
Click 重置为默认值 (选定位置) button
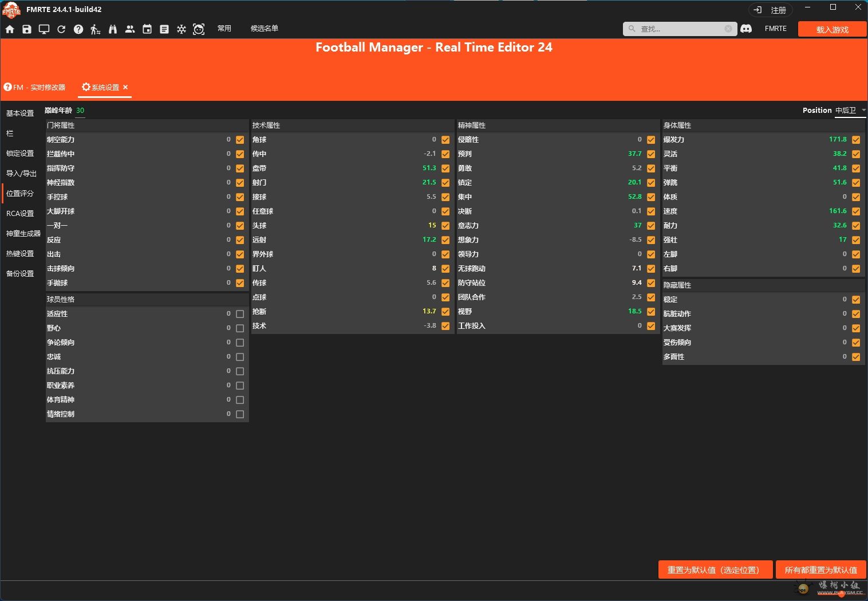tap(716, 570)
